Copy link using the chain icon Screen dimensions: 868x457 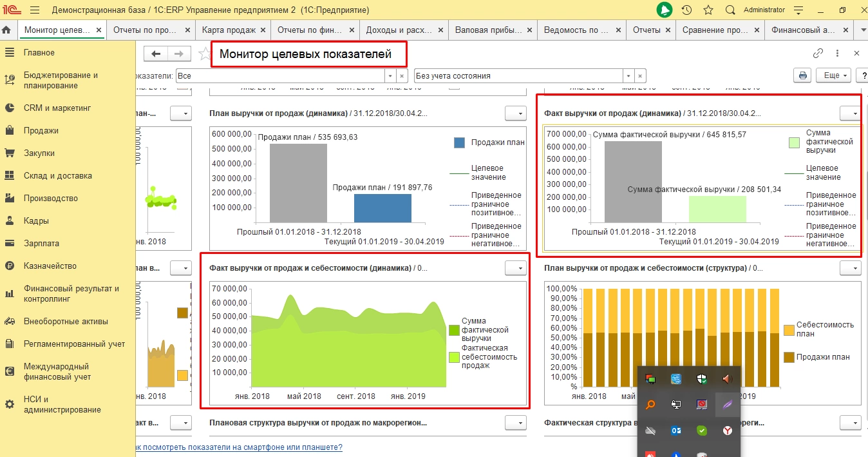pos(818,53)
